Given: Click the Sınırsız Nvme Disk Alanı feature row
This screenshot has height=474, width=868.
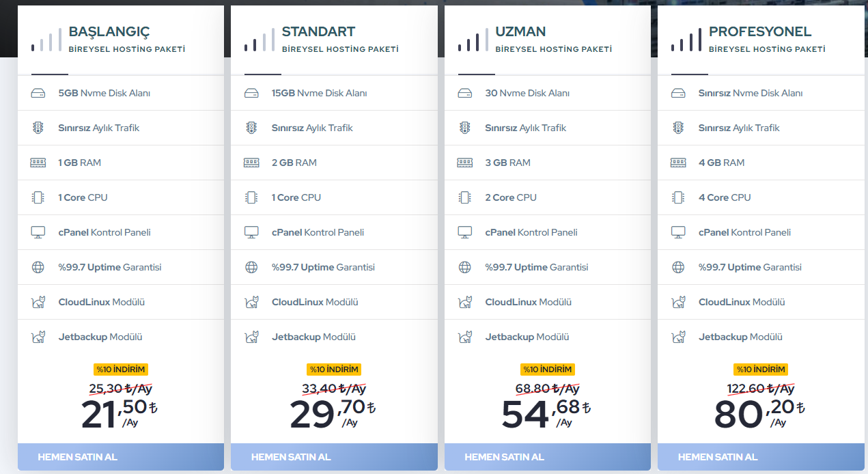Looking at the screenshot, I should pos(761,93).
